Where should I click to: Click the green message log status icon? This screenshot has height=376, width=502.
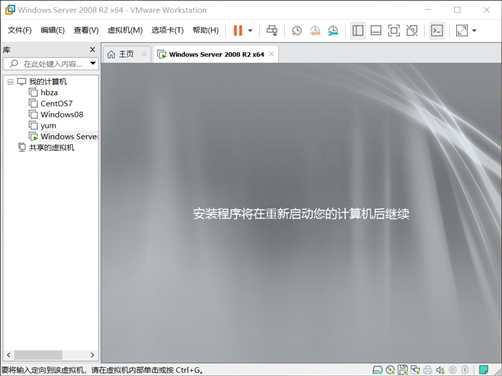[x=484, y=369]
